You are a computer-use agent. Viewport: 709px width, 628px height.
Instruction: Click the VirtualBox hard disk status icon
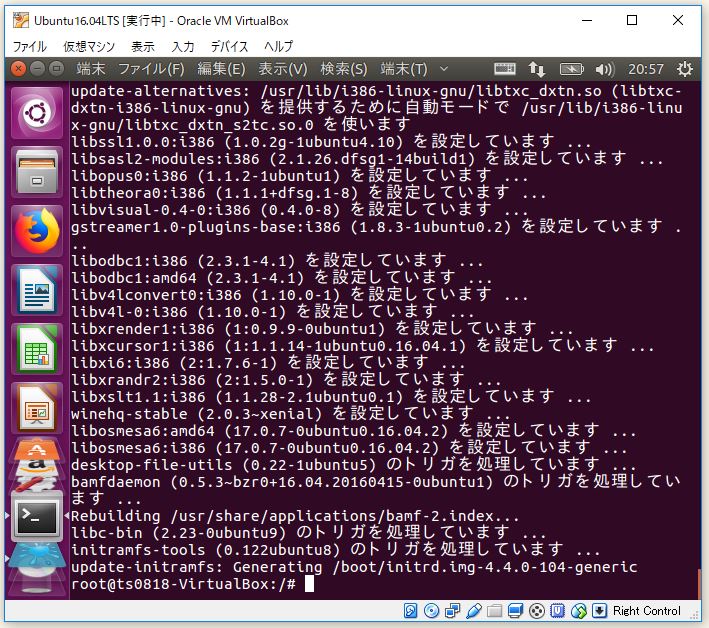point(411,611)
